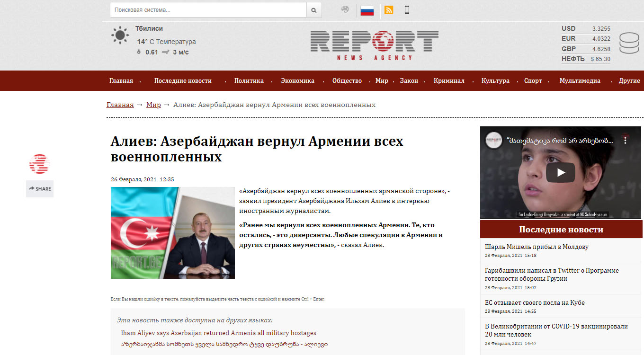
Task: Open the color palette theme icon
Action: tap(345, 9)
